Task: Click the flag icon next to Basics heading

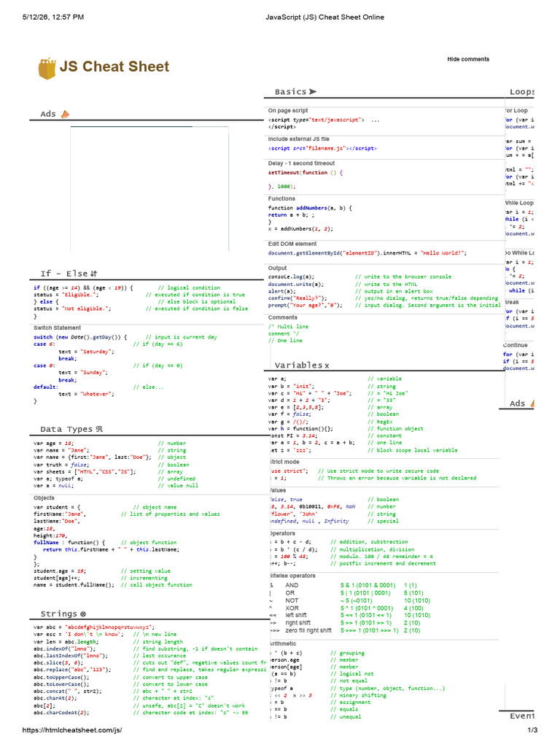Action: 313,91
